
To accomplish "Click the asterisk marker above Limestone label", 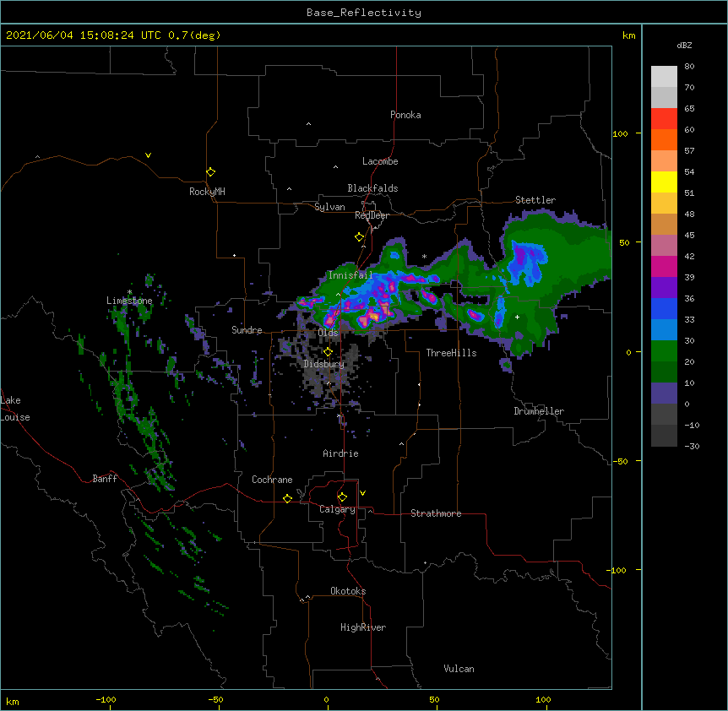I will click(x=130, y=292).
